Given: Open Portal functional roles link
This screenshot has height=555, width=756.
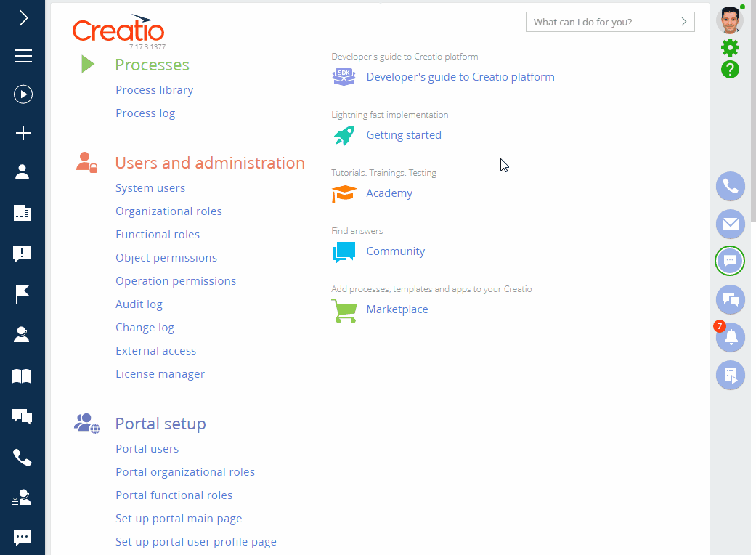Looking at the screenshot, I should point(174,495).
